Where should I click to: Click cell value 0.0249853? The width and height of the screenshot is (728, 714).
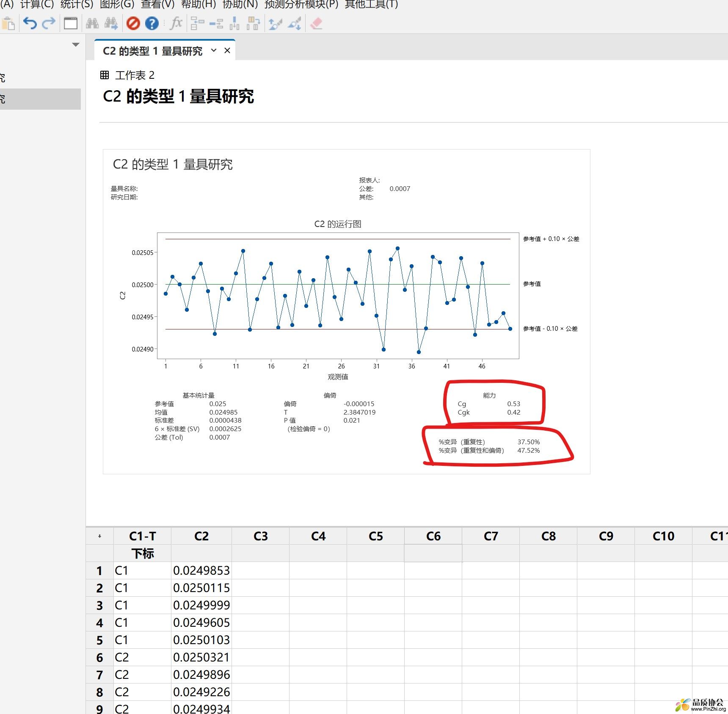point(201,571)
